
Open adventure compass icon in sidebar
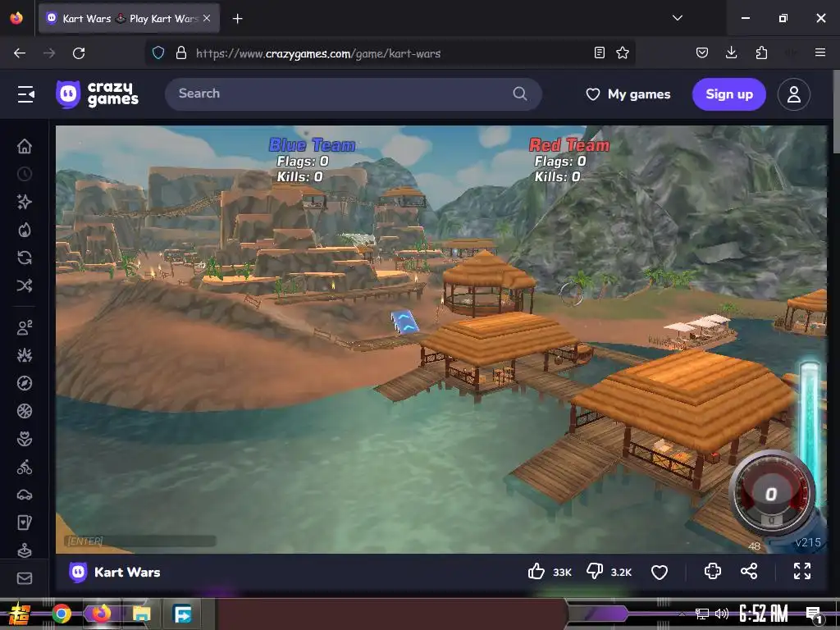pyautogui.click(x=25, y=383)
